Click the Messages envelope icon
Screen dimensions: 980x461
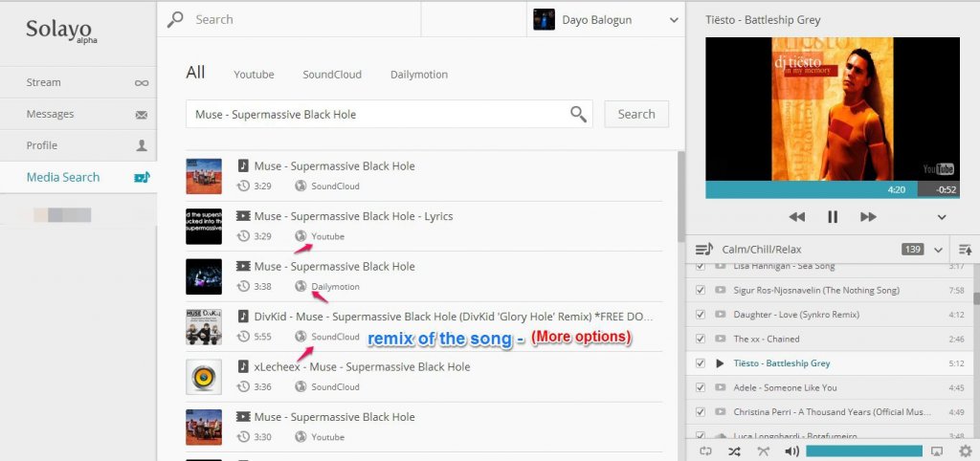click(142, 115)
